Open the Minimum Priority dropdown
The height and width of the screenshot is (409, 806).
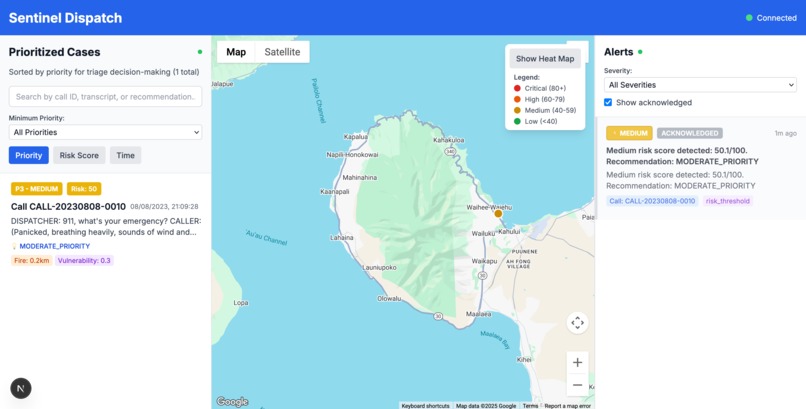point(105,132)
